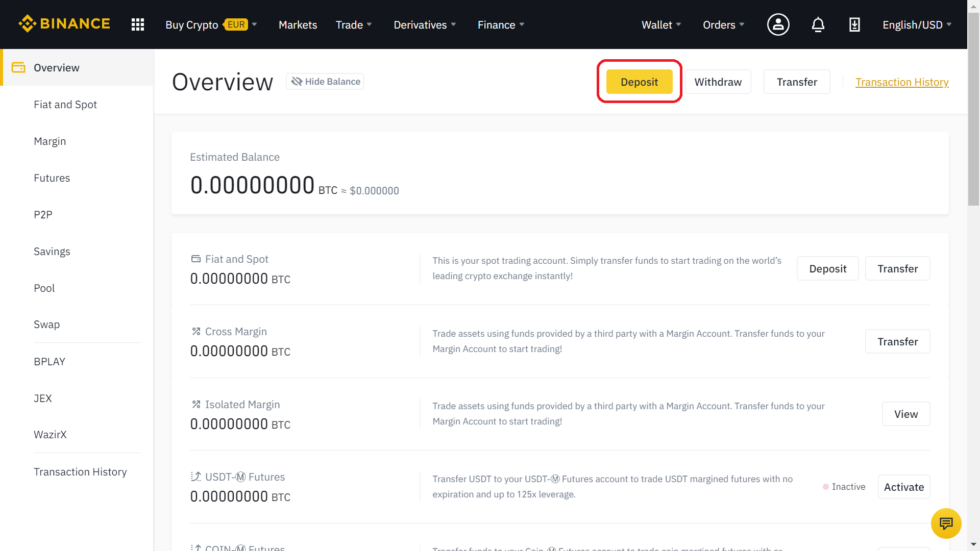Select WazirX in the sidebar
The image size is (980, 551).
(77, 435)
